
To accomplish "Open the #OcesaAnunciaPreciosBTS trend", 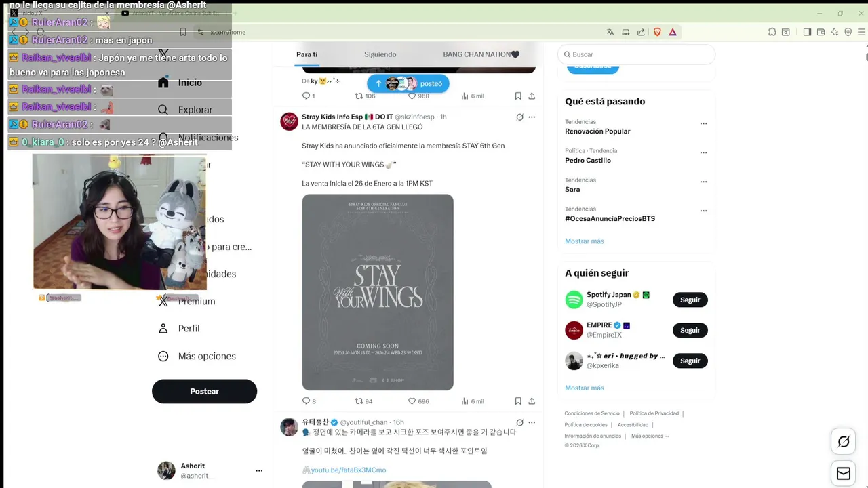I will [x=610, y=219].
